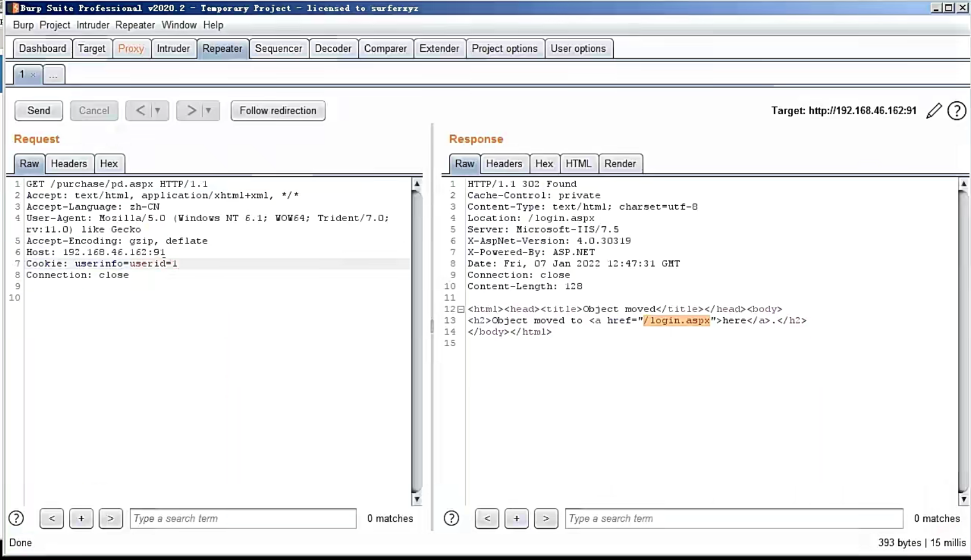Open the Window menu
Viewport: 971px width, 560px height.
pos(179,25)
